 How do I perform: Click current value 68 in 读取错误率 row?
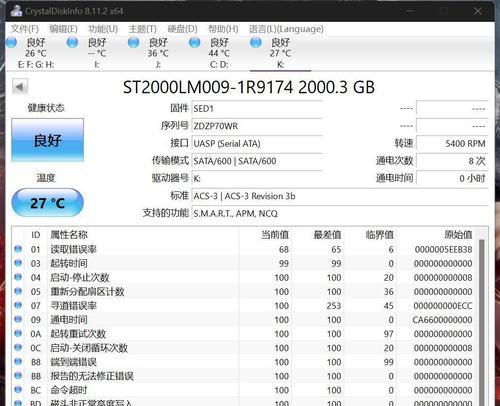point(284,249)
